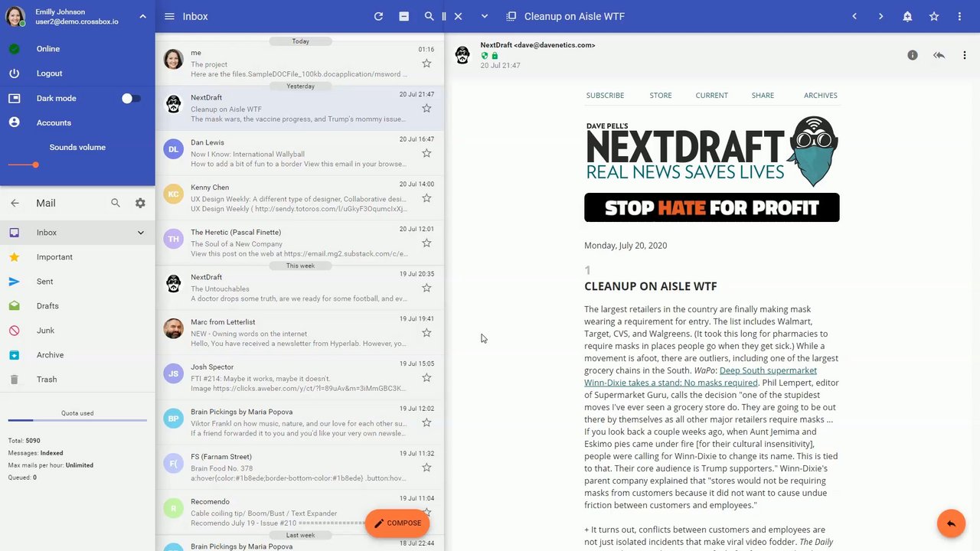
Task: Star the open email in top bar
Action: pos(934,16)
